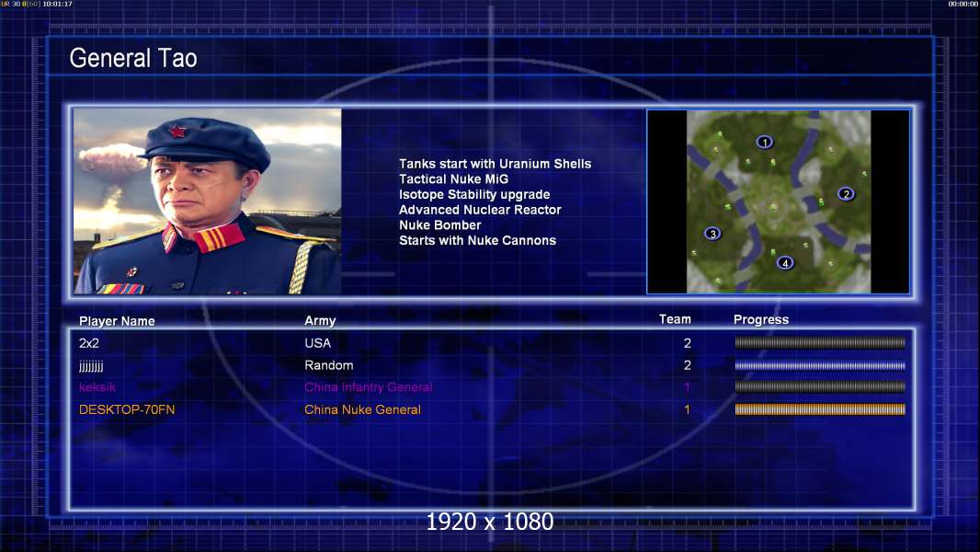980x552 pixels.
Task: Click 'Tanks start with Uranium Shells' text
Action: tap(495, 164)
